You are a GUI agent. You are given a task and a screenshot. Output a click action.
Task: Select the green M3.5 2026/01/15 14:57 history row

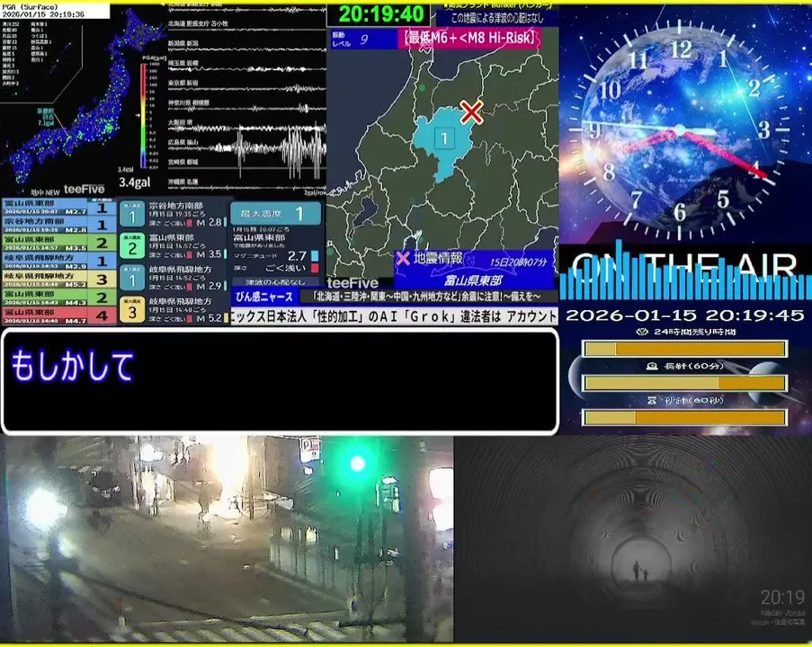(x=58, y=244)
